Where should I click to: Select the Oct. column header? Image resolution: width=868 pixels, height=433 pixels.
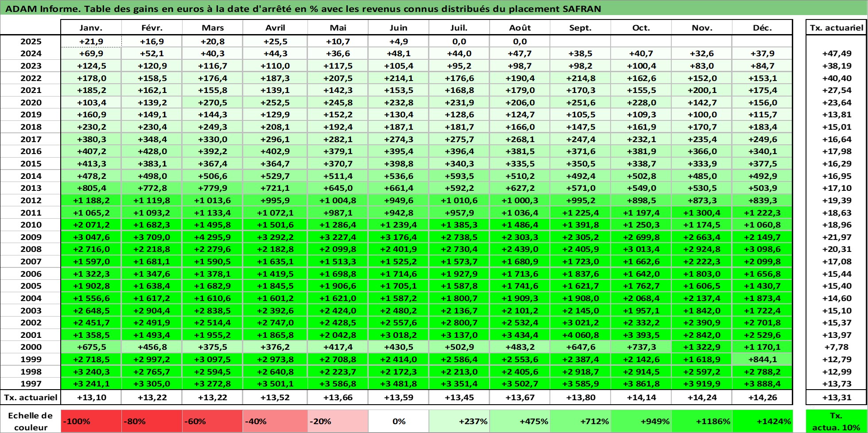coord(641,27)
